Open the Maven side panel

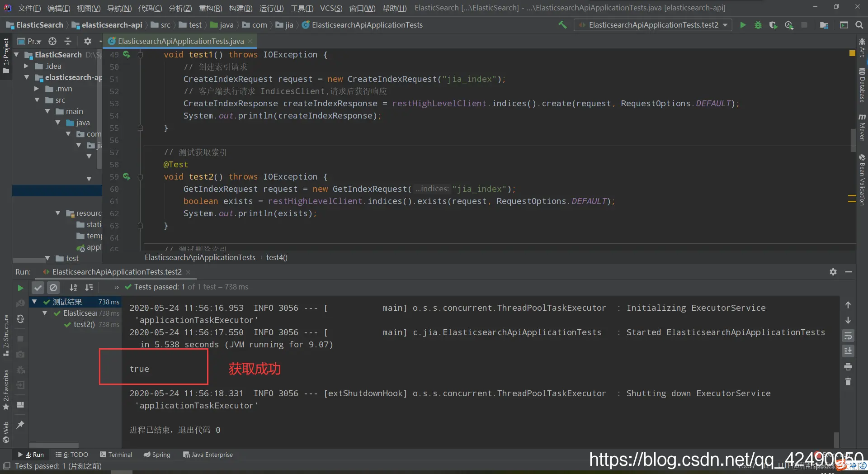point(862,127)
